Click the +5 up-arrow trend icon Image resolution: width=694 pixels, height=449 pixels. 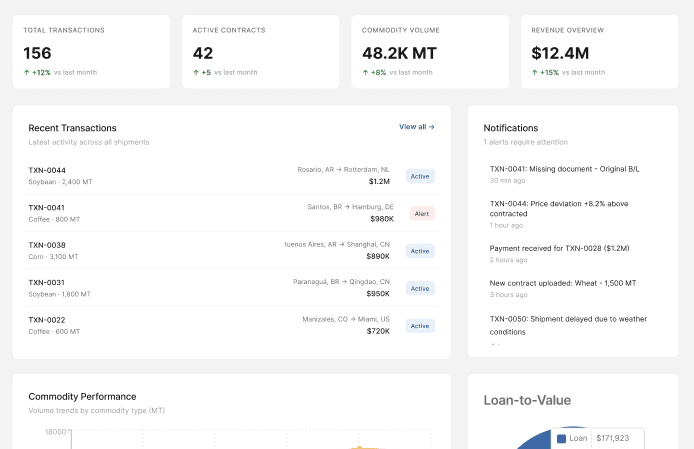pyautogui.click(x=196, y=72)
